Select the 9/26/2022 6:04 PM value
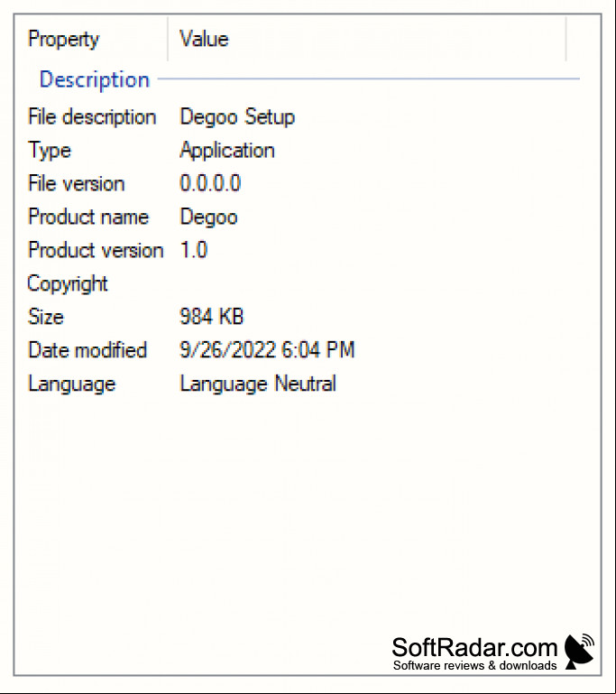The width and height of the screenshot is (616, 694). point(267,349)
